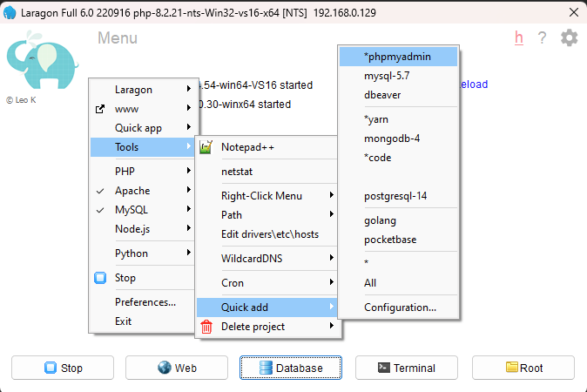
Task: Click the globe icon on Web button
Action: (165, 368)
